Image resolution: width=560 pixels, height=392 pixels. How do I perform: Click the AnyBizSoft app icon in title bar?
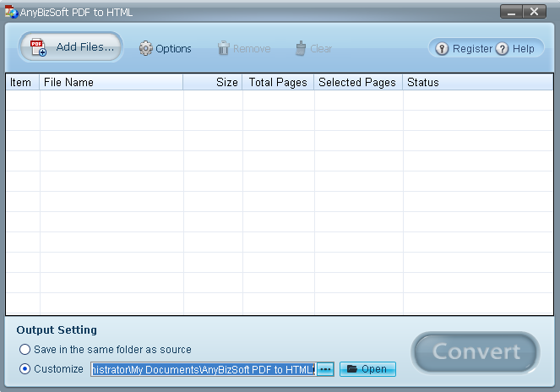click(11, 12)
